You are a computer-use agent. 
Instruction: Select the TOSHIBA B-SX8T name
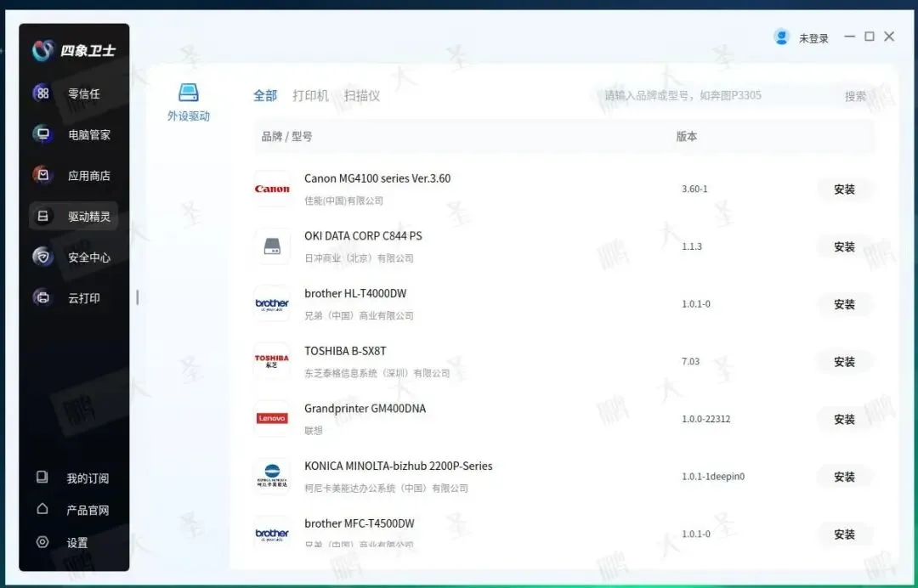click(345, 351)
